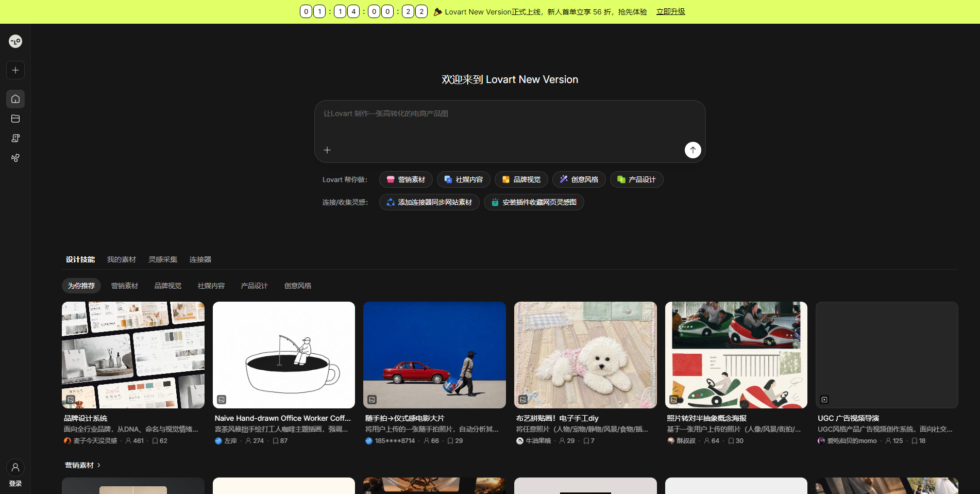Open the projects folder icon in the sidebar
The width and height of the screenshot is (980, 494).
[x=15, y=119]
